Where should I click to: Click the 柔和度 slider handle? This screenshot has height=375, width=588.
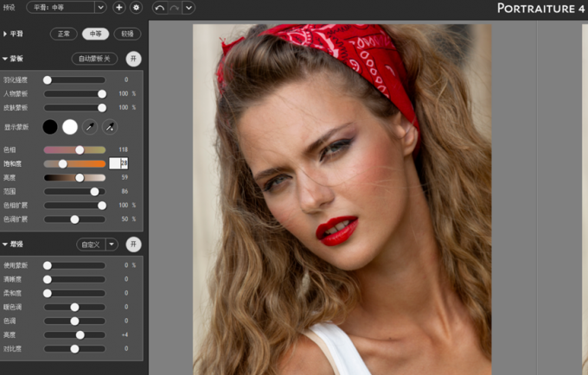[x=48, y=293]
